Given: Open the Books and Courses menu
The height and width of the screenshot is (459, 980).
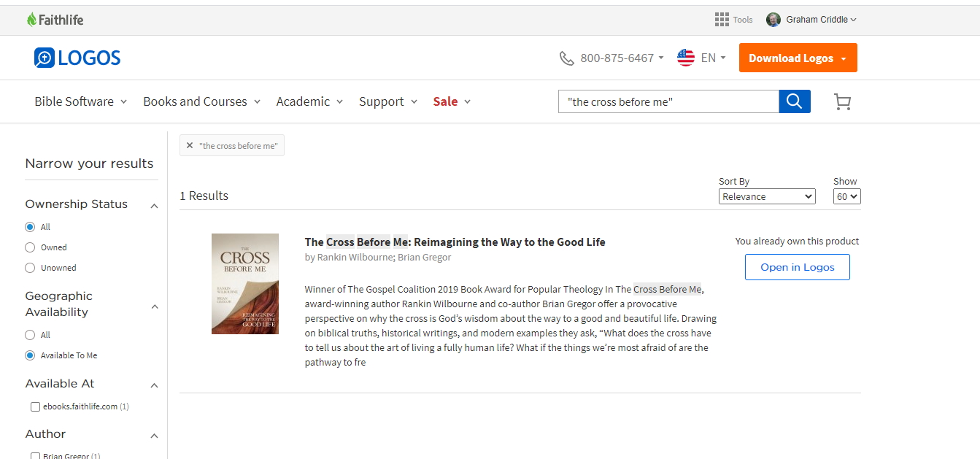Looking at the screenshot, I should [x=202, y=101].
